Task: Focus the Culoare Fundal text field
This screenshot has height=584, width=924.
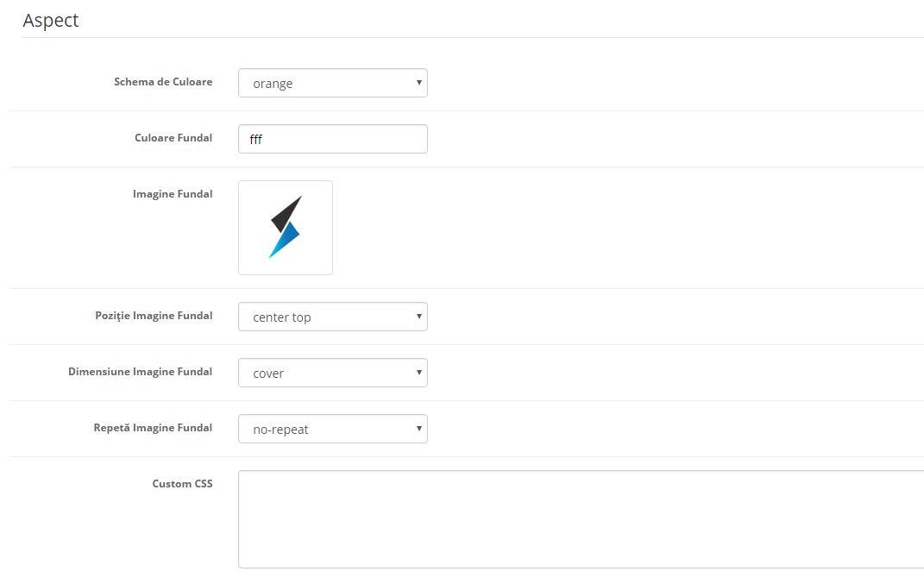Action: pos(332,139)
